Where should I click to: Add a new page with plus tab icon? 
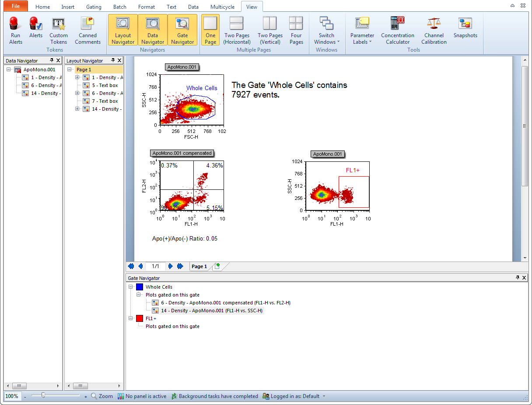click(217, 266)
